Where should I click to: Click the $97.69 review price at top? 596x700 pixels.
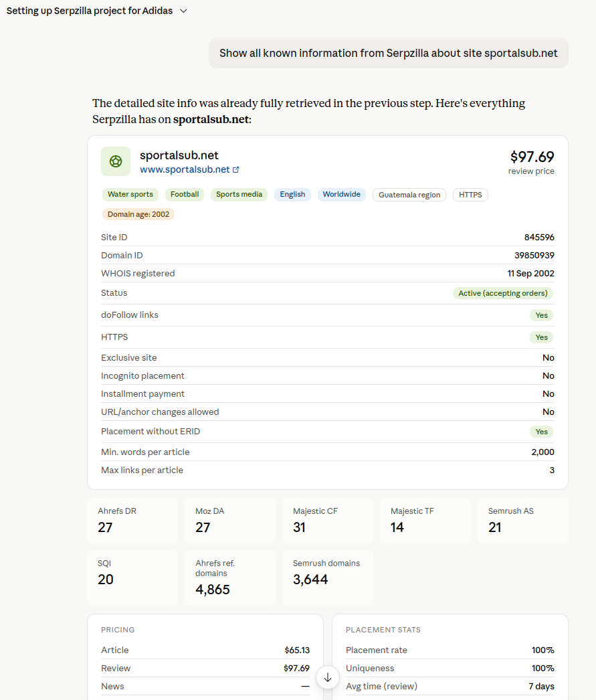coord(532,157)
